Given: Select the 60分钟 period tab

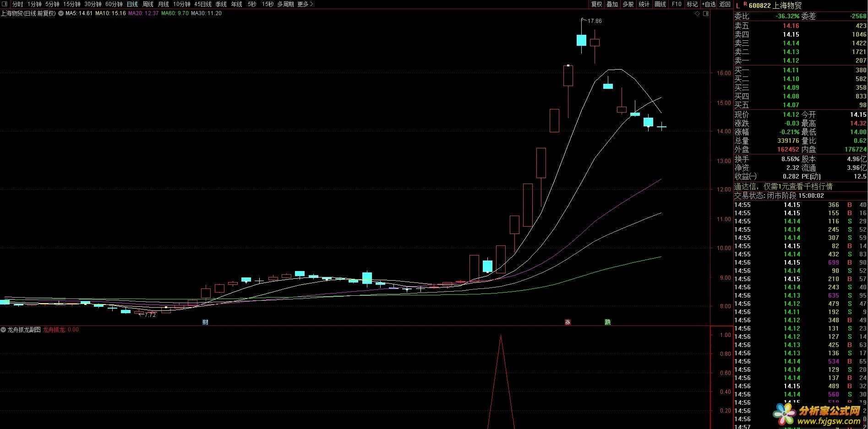Looking at the screenshot, I should coord(114,4).
